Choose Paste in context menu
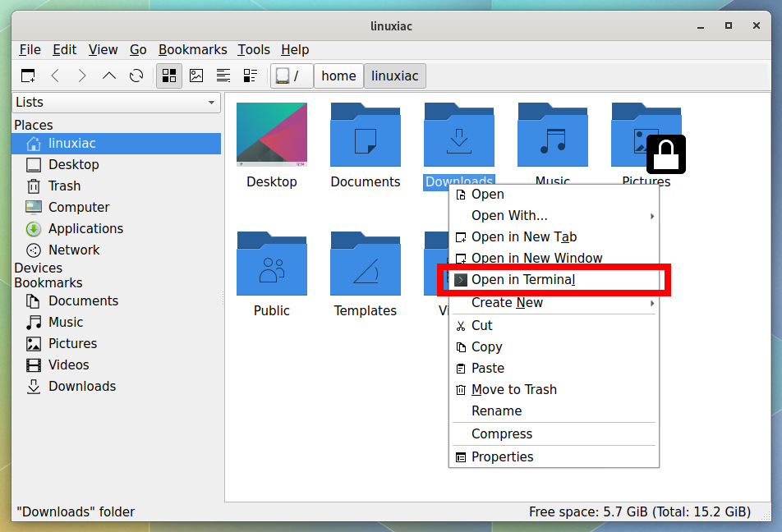 coord(554,369)
